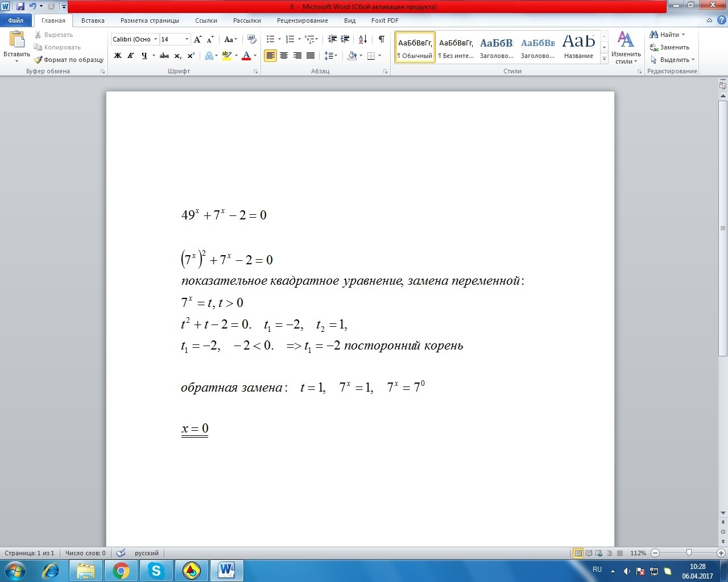
Task: Click the zoom slider handle
Action: click(x=689, y=553)
